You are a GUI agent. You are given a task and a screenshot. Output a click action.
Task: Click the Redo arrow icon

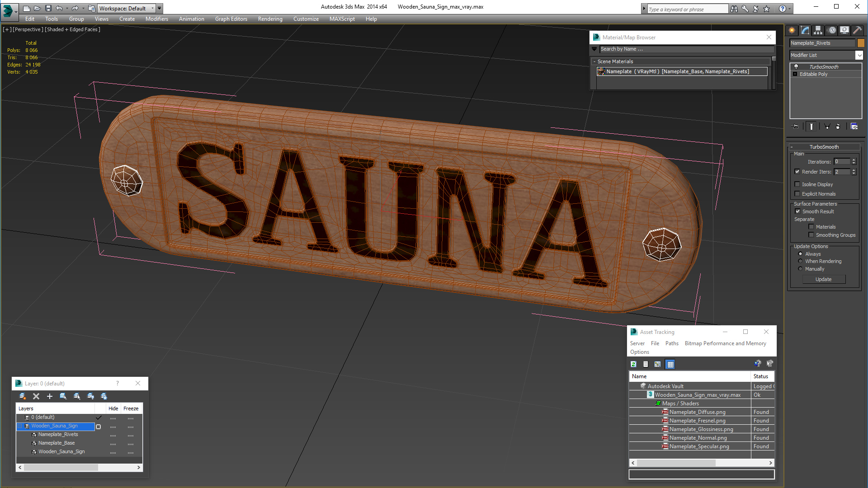click(75, 8)
